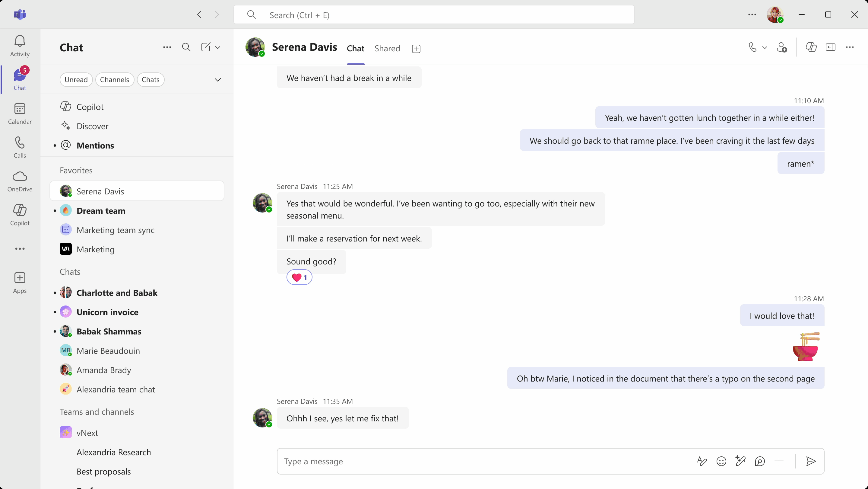The height and width of the screenshot is (489, 868).
Task: Add a tab with plus icon
Action: tap(416, 49)
